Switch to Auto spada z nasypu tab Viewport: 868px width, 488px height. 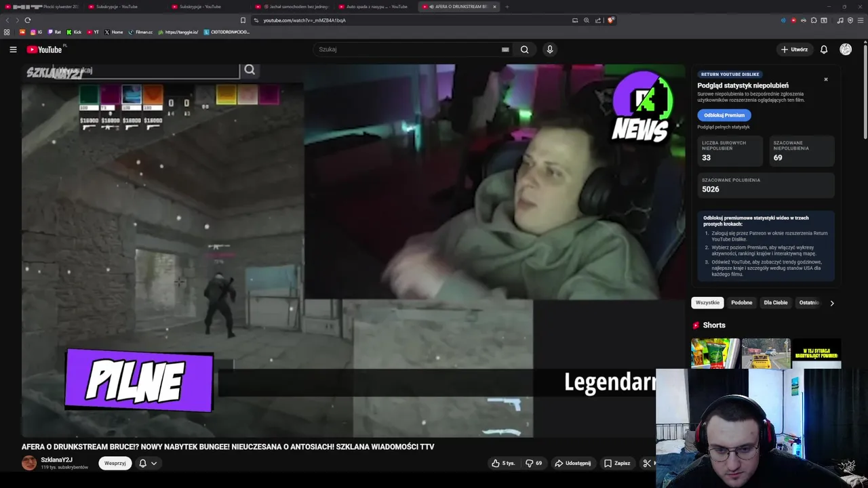point(374,7)
